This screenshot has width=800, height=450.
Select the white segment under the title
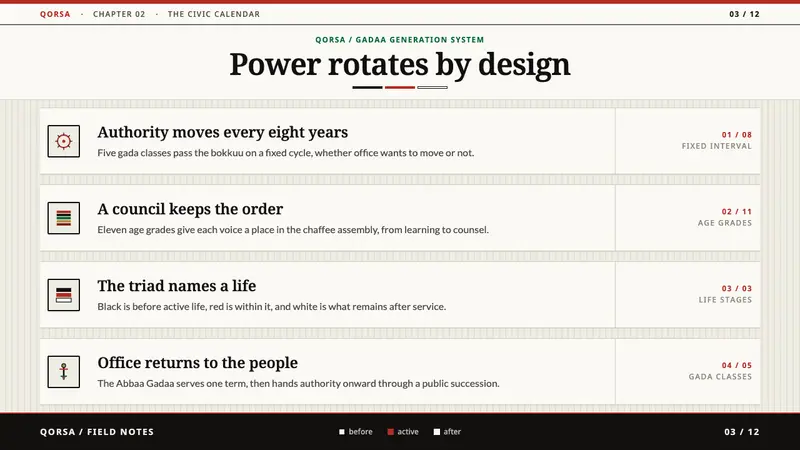tap(433, 88)
